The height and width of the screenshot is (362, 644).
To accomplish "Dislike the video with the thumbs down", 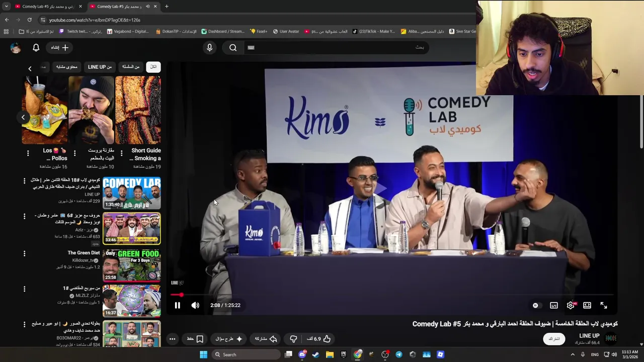I will point(293,339).
